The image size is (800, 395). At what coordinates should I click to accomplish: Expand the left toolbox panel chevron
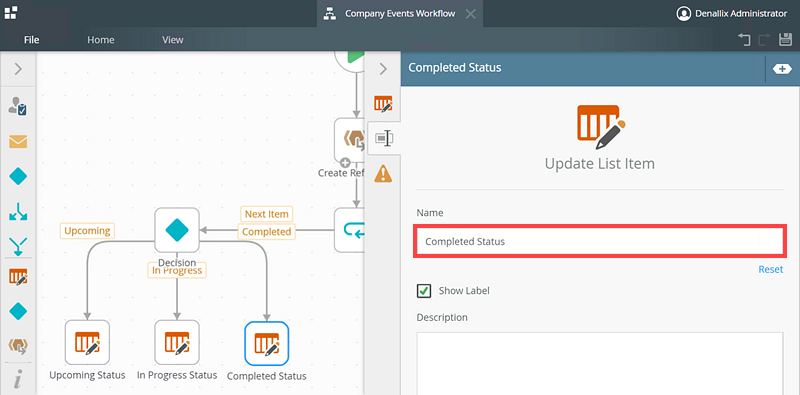click(18, 69)
